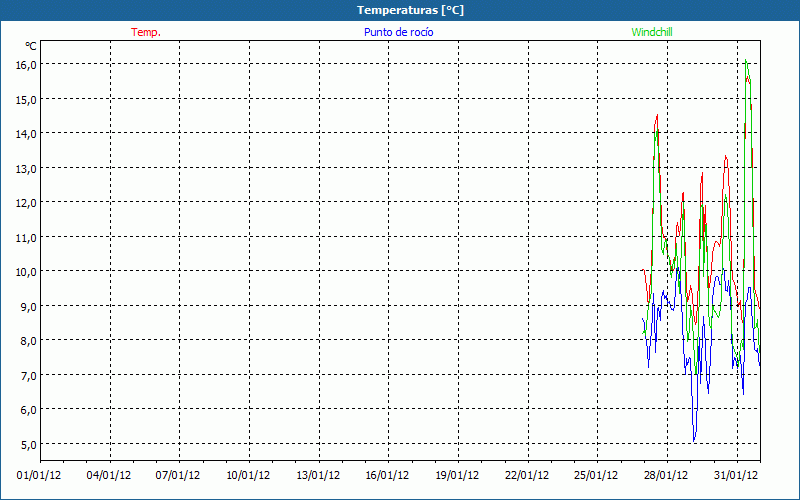
Task: Click the 28/01/12 date label
Action: tap(666, 476)
